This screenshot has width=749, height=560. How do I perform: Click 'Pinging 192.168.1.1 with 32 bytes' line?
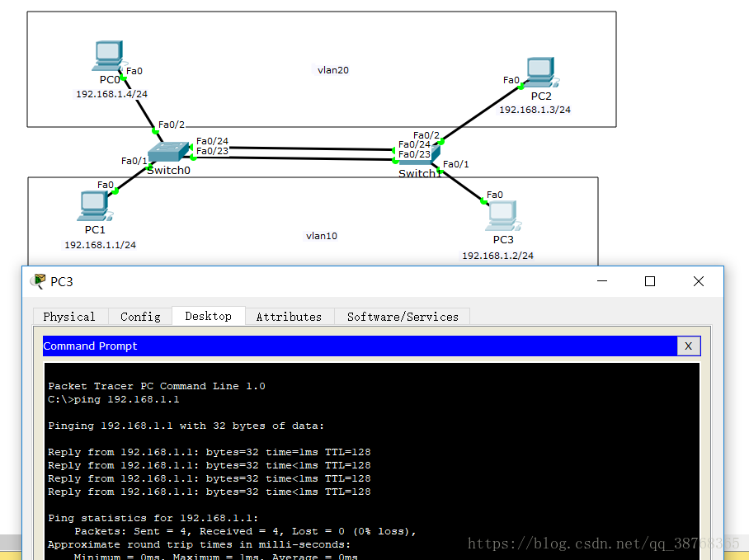[x=186, y=426]
